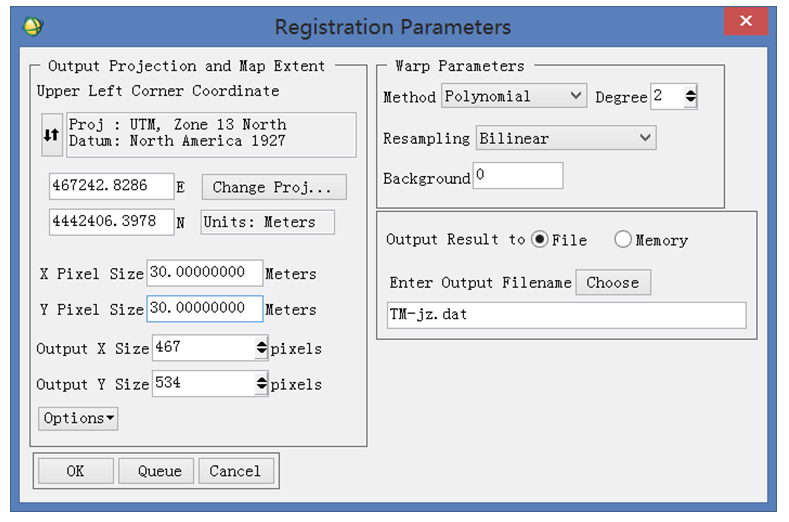Cancel the registration dialog
The image size is (789, 522).
[x=236, y=471]
